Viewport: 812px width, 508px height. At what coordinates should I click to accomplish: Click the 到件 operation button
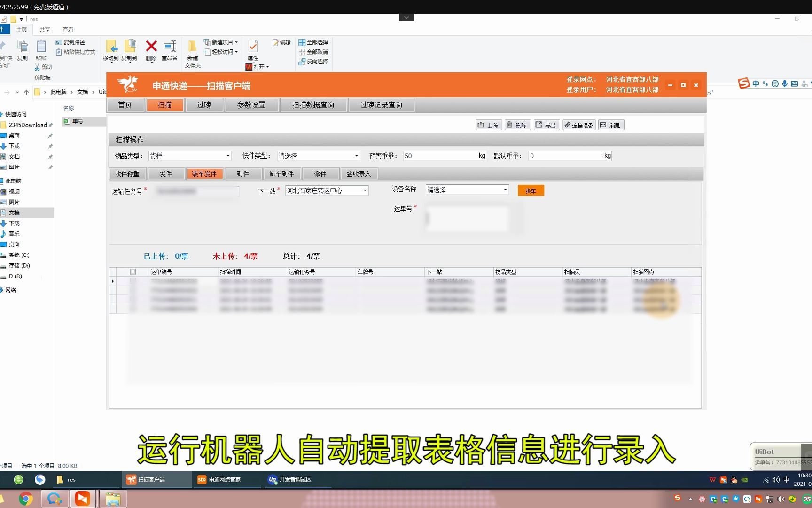tap(243, 174)
